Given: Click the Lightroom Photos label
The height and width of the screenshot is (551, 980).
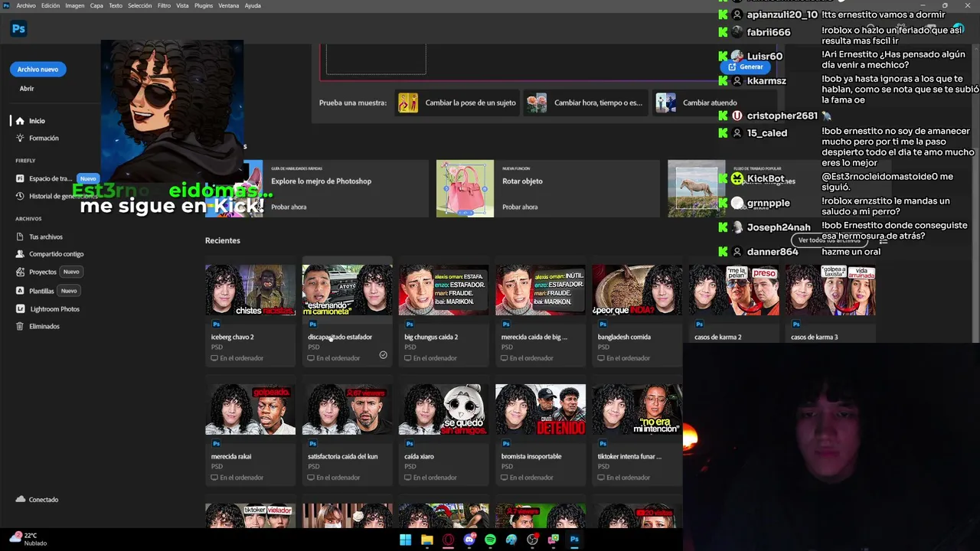Looking at the screenshot, I should [x=55, y=309].
